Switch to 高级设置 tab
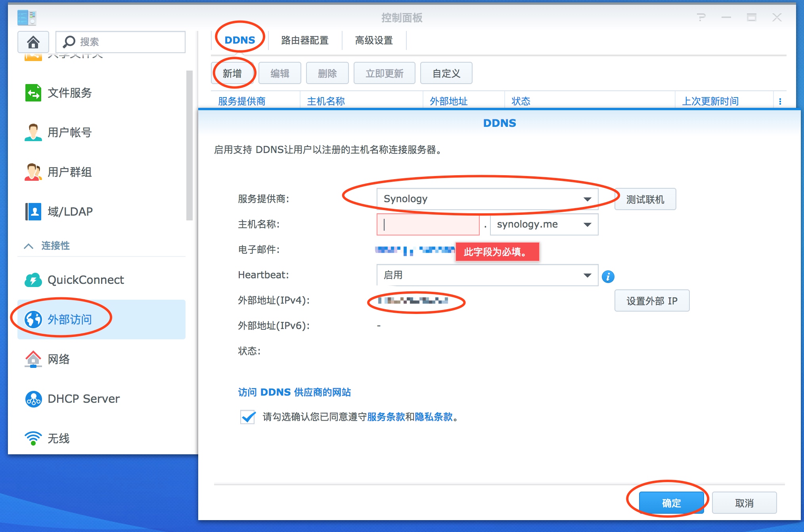804x532 pixels. point(374,40)
